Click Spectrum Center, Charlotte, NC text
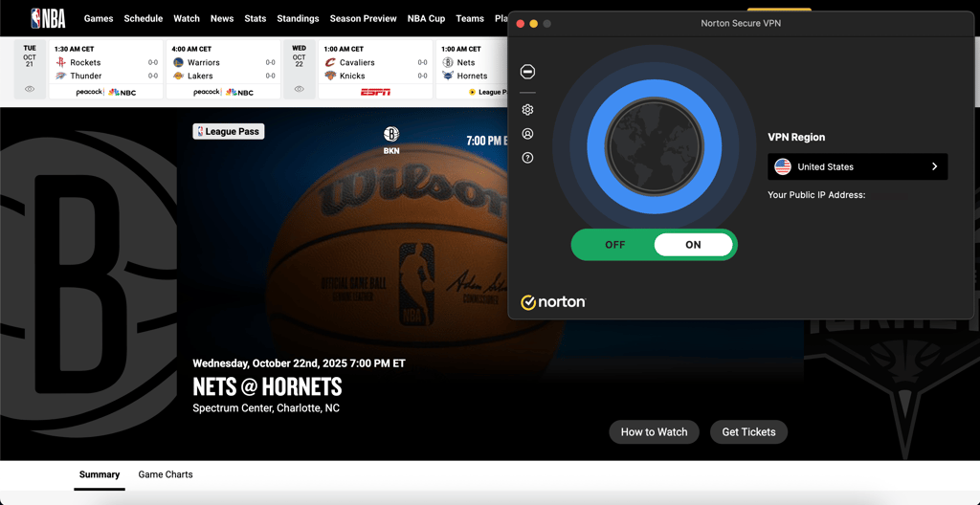980x505 pixels. (x=266, y=408)
